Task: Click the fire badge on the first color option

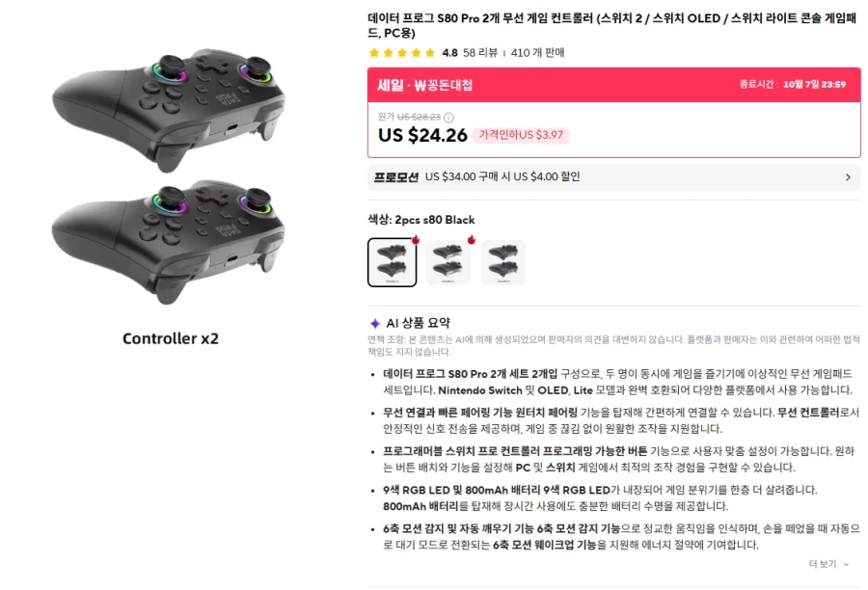Action: pos(415,240)
